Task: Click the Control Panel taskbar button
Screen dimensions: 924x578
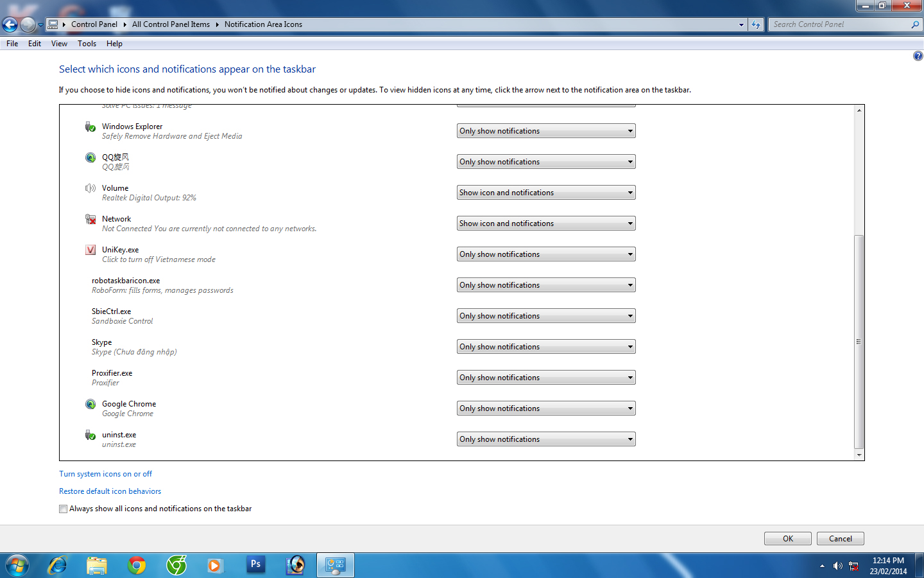Action: coord(335,565)
